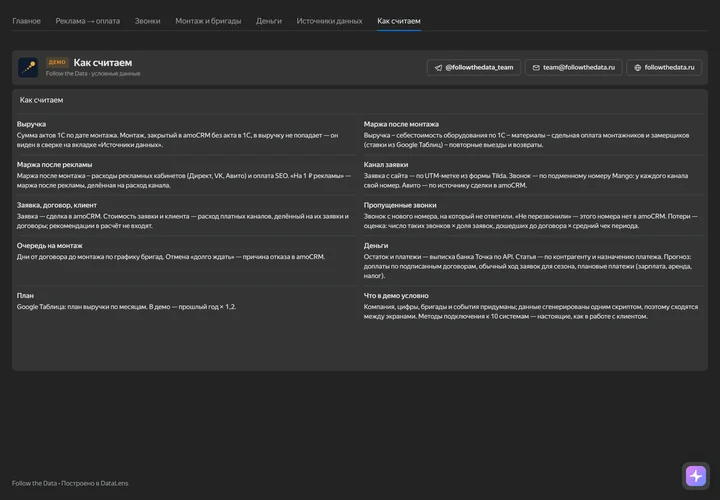The width and height of the screenshot is (720, 500).
Task: Open the @followthedata_team Telegram link
Action: tap(473, 67)
